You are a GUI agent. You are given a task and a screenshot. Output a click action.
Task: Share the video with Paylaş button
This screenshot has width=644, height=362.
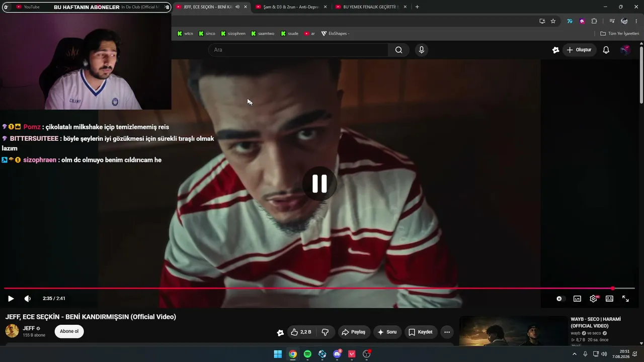353,332
